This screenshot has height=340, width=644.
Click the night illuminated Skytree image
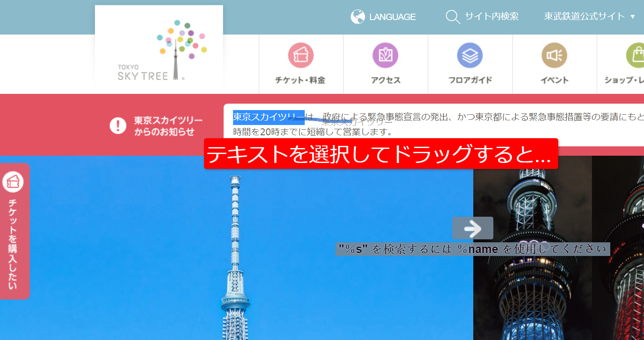(532, 248)
